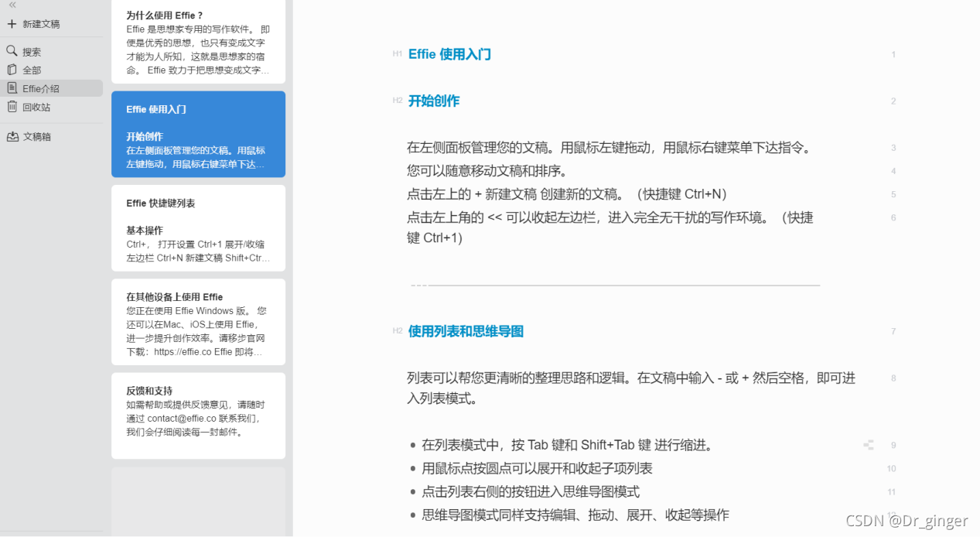The width and height of the screenshot is (980, 537).
Task: Click the 全部 documents icon
Action: coord(12,70)
